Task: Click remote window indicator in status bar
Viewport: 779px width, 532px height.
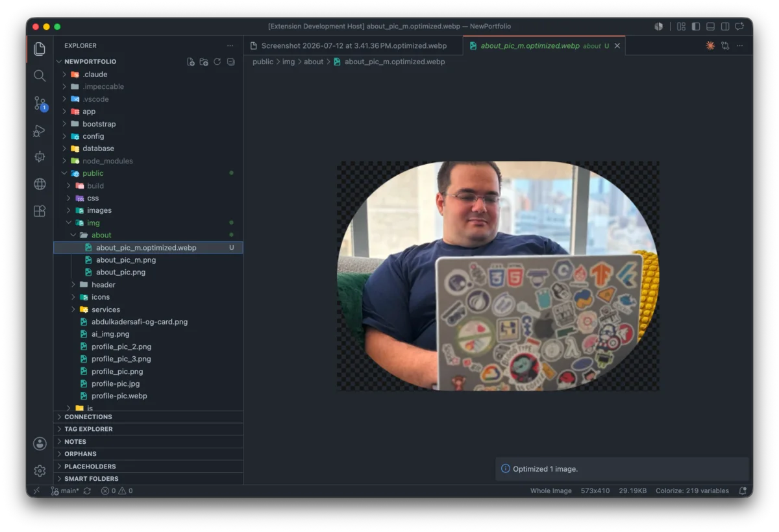Action: point(36,491)
